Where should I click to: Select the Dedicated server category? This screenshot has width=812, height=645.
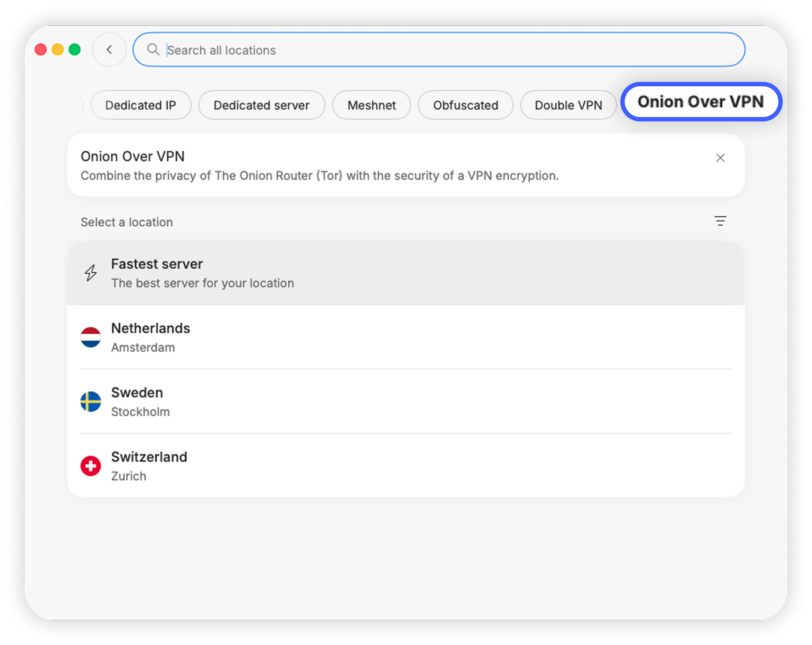pyautogui.click(x=262, y=105)
